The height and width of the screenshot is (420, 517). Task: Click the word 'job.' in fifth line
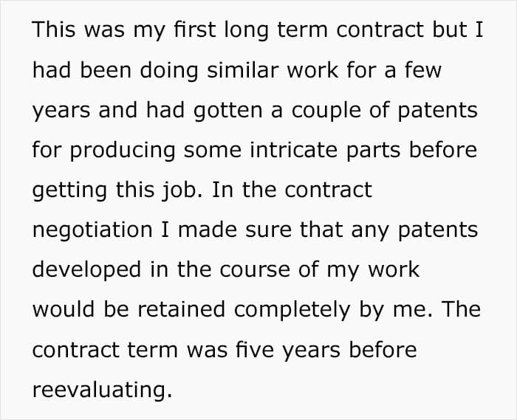click(x=182, y=190)
